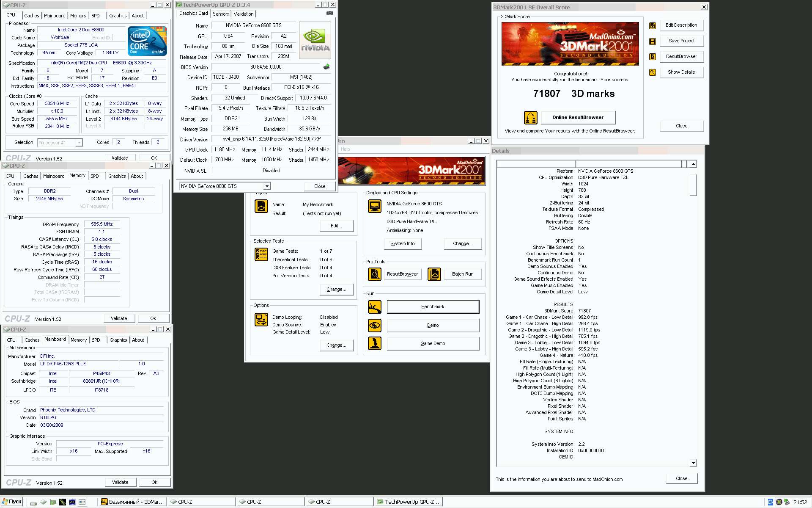Click the Intel Core 2 Duo logo
Viewport: 812px width, 508px height.
[147, 41]
